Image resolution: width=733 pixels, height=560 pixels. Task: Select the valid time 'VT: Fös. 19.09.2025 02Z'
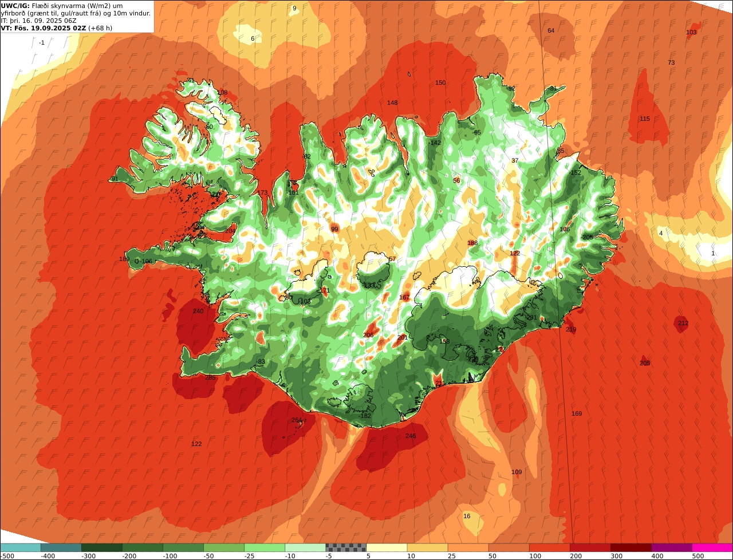click(x=42, y=27)
